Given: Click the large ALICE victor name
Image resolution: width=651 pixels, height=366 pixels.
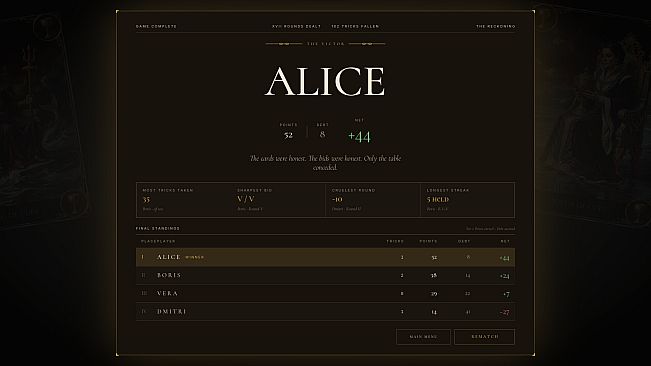Looking at the screenshot, I should click(325, 81).
